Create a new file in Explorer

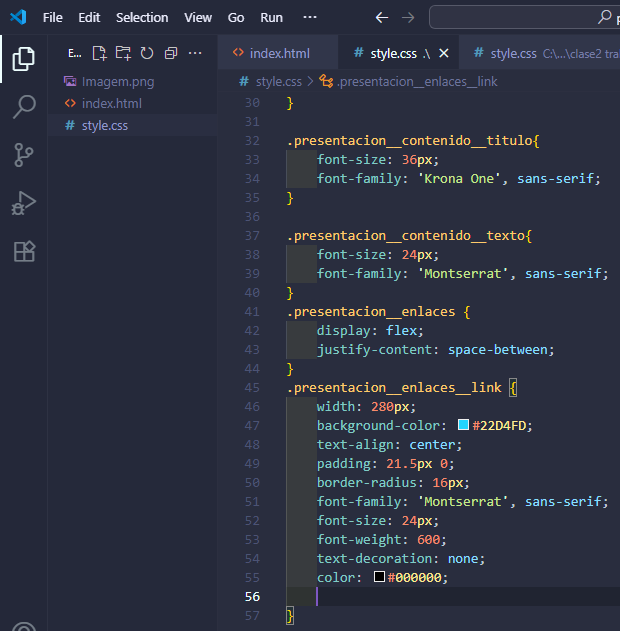pos(99,53)
